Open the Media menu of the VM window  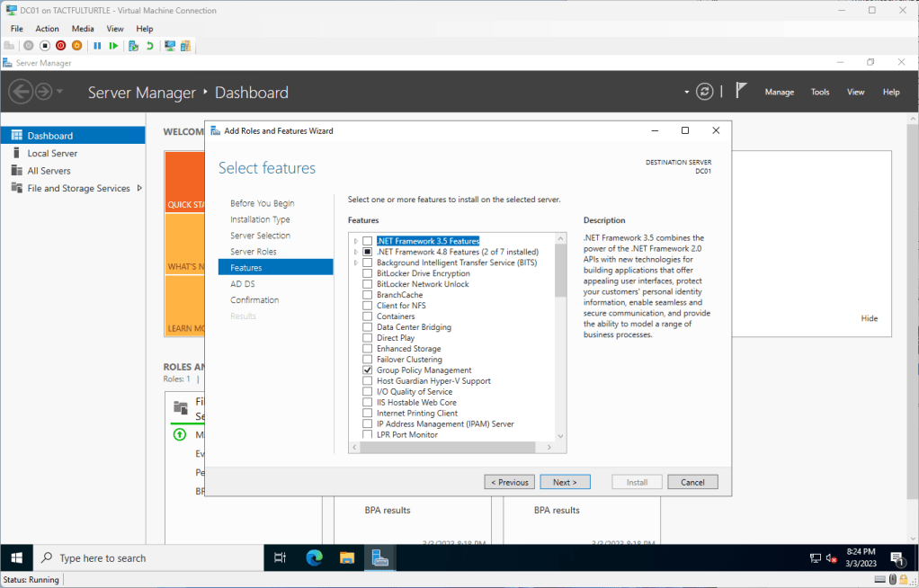(x=83, y=29)
